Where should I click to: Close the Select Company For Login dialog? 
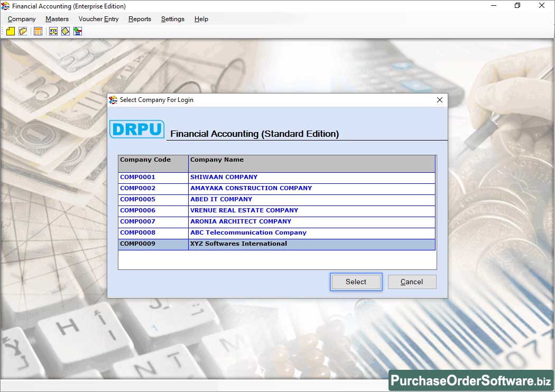440,100
